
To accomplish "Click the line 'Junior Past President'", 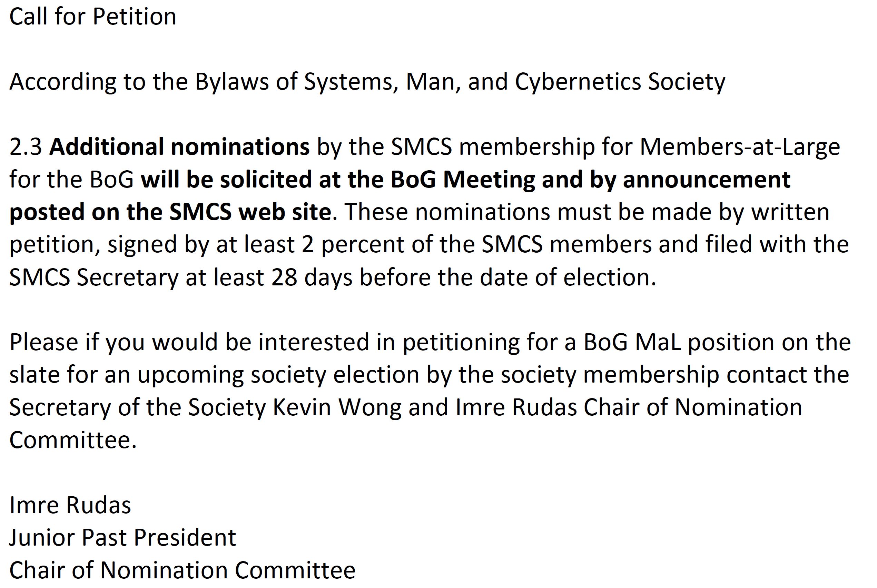I will tap(123, 538).
